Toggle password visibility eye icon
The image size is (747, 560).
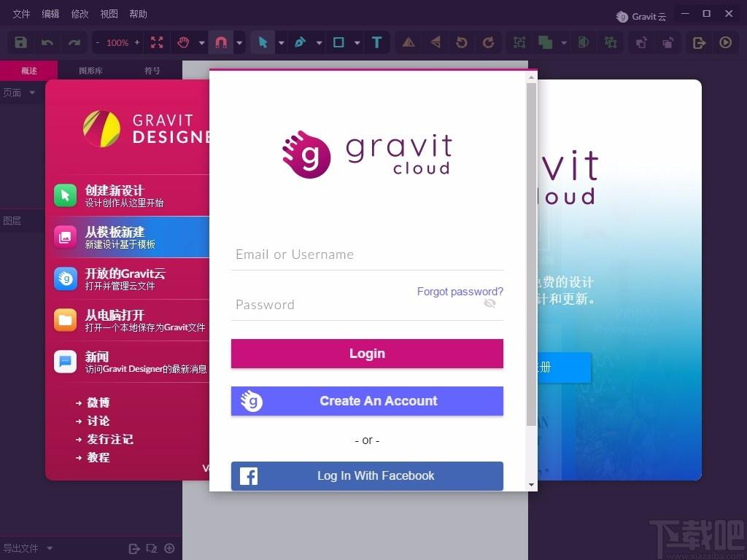click(489, 303)
